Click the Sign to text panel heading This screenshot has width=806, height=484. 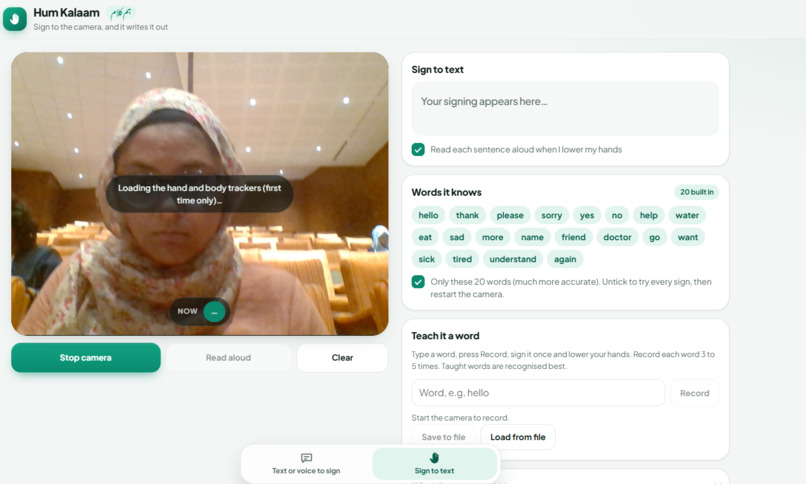pos(437,70)
